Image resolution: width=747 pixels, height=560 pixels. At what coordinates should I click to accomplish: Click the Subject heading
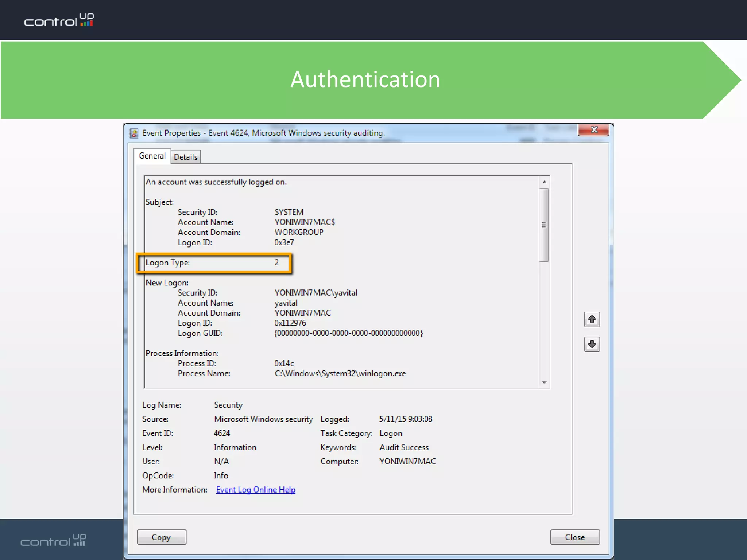click(x=160, y=202)
